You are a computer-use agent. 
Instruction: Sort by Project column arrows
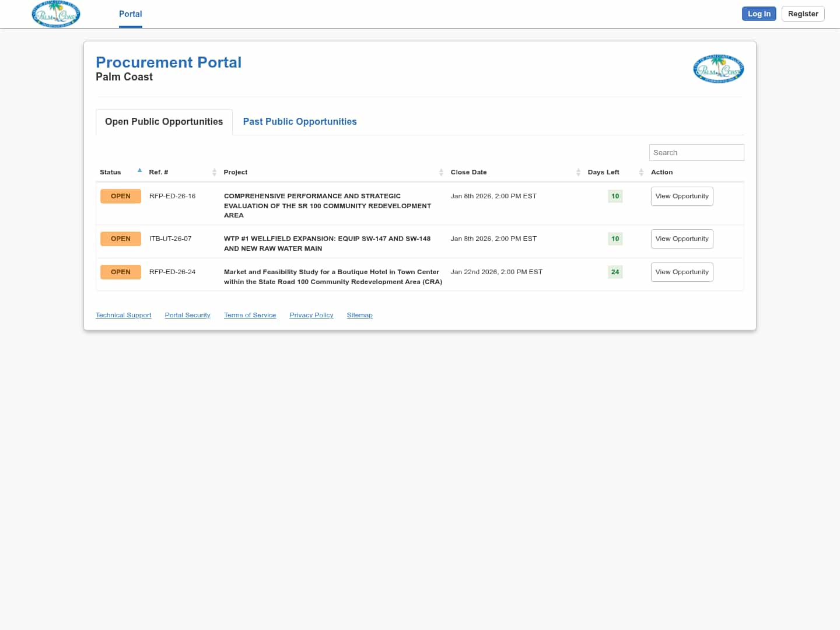(x=441, y=172)
